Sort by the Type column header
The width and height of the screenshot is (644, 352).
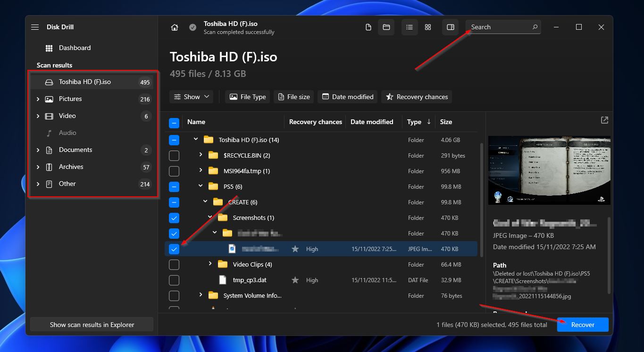pos(414,122)
